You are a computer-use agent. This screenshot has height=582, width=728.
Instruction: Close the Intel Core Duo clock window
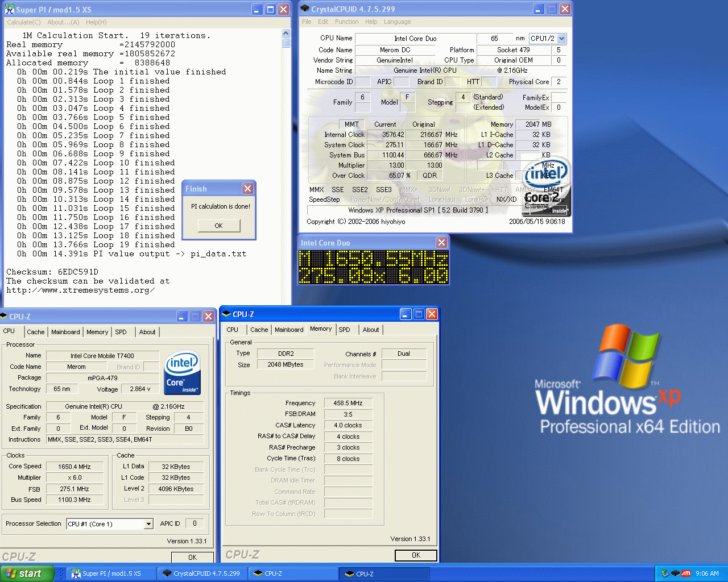tap(441, 243)
